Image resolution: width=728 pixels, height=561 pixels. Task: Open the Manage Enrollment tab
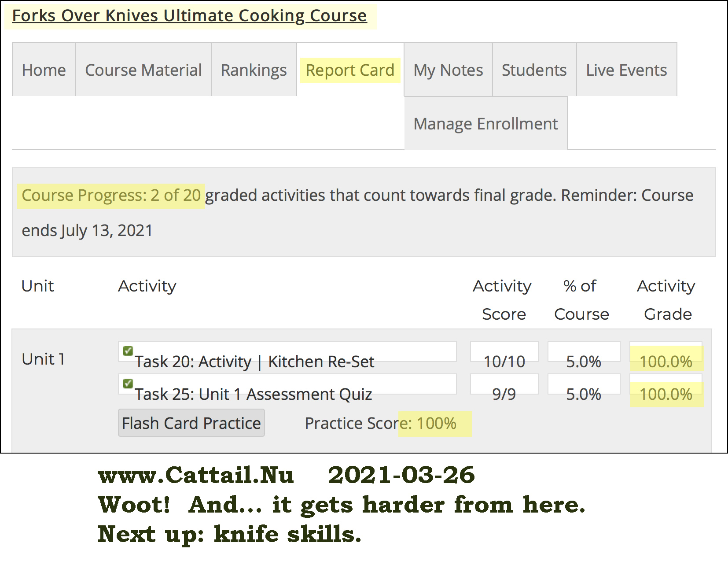pos(486,123)
